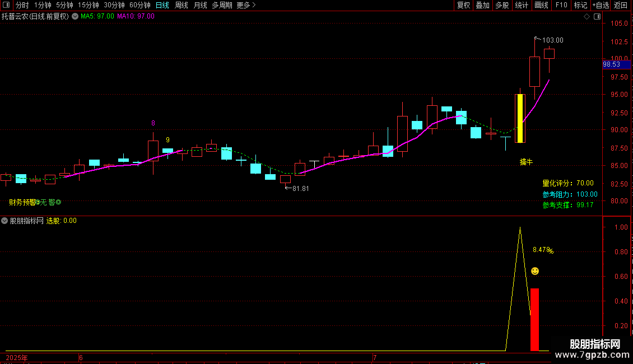Image resolution: width=633 pixels, height=364 pixels.
Task: Click the 2025年 date axis label
Action: pyautogui.click(x=17, y=357)
